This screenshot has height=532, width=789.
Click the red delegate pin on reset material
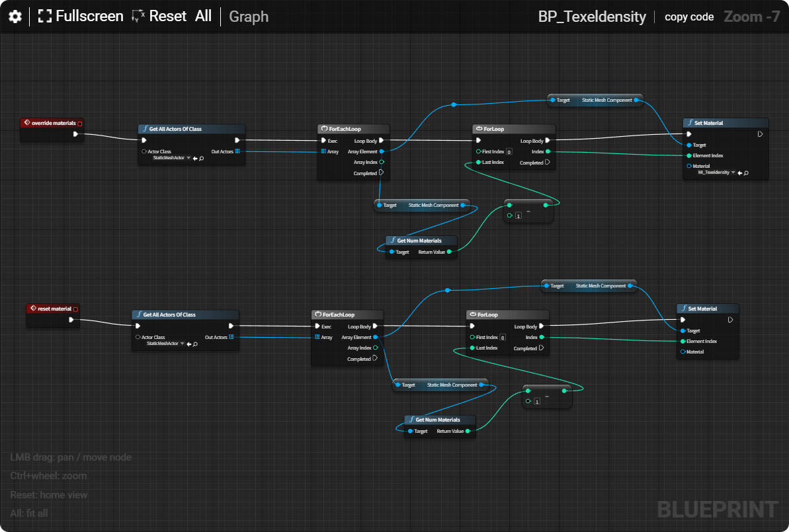coord(75,309)
